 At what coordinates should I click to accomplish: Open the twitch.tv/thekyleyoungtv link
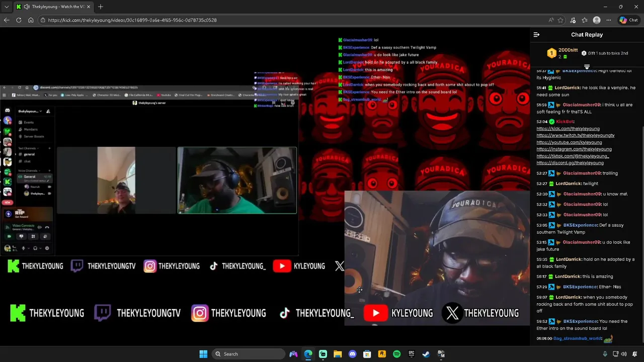[576, 135]
